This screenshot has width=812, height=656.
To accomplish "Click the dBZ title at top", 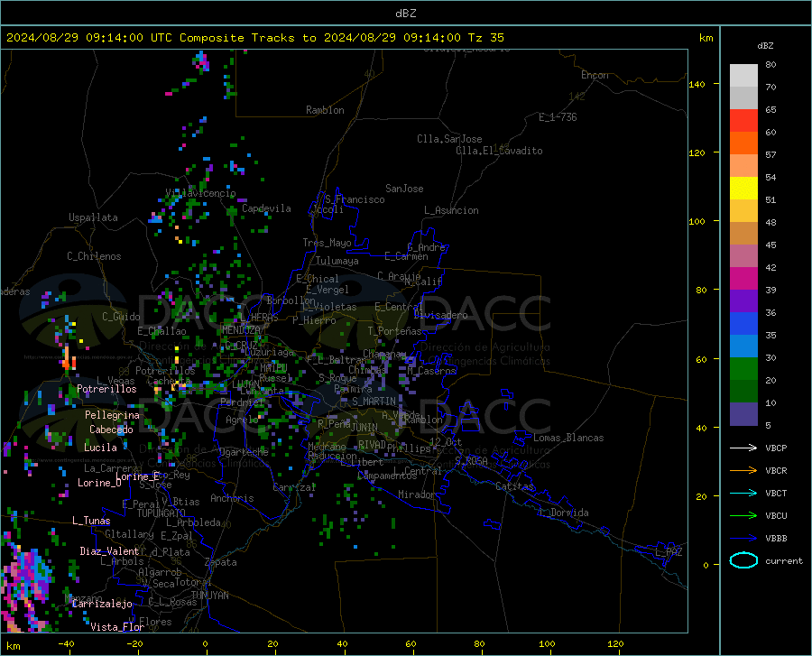I will tap(405, 14).
